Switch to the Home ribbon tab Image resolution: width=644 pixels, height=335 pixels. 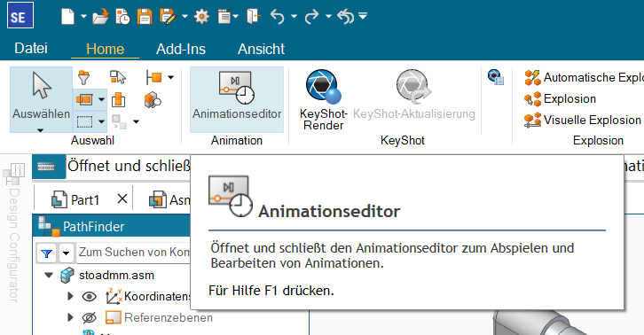pyautogui.click(x=106, y=49)
